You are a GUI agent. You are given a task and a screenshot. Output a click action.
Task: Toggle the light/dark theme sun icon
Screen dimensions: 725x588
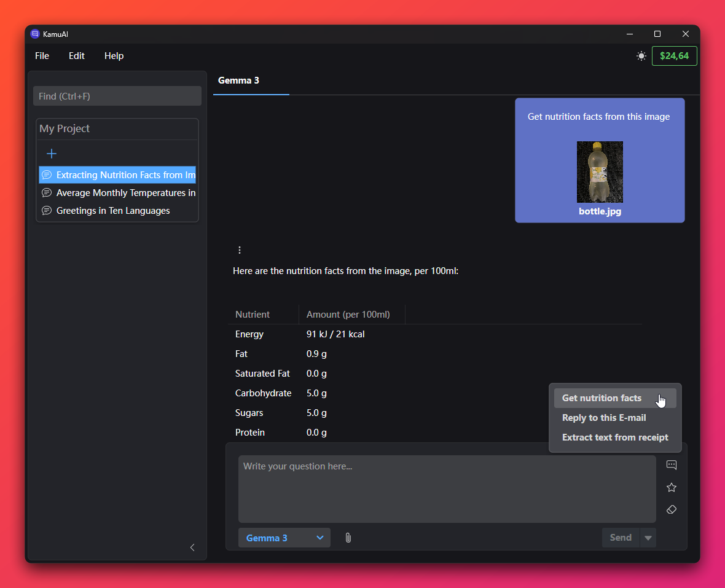[641, 56]
